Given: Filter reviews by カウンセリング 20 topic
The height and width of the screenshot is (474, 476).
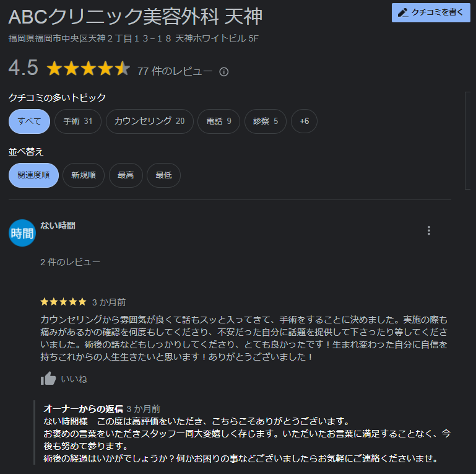Looking at the screenshot, I should [149, 121].
